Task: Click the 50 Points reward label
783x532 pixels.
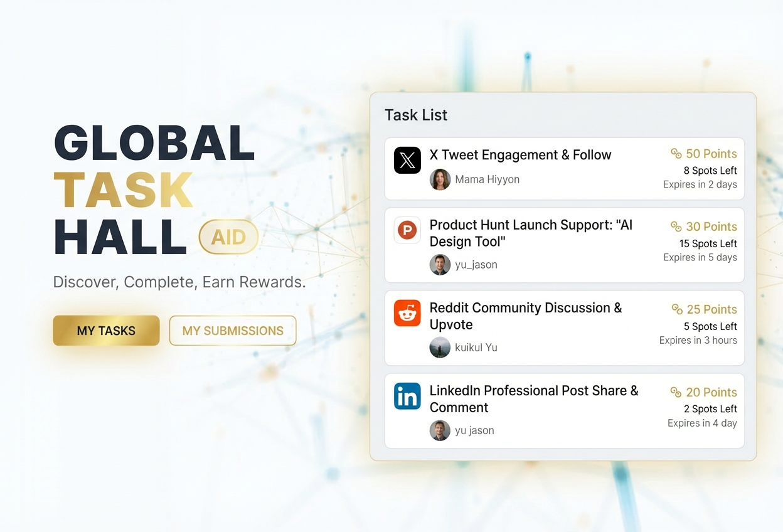Action: [711, 154]
